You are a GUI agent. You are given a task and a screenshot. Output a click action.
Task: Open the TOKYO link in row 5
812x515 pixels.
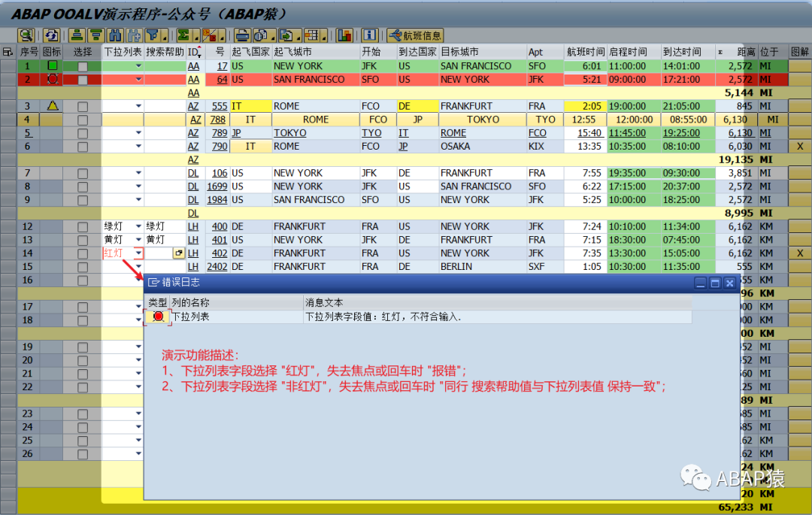tap(290, 133)
